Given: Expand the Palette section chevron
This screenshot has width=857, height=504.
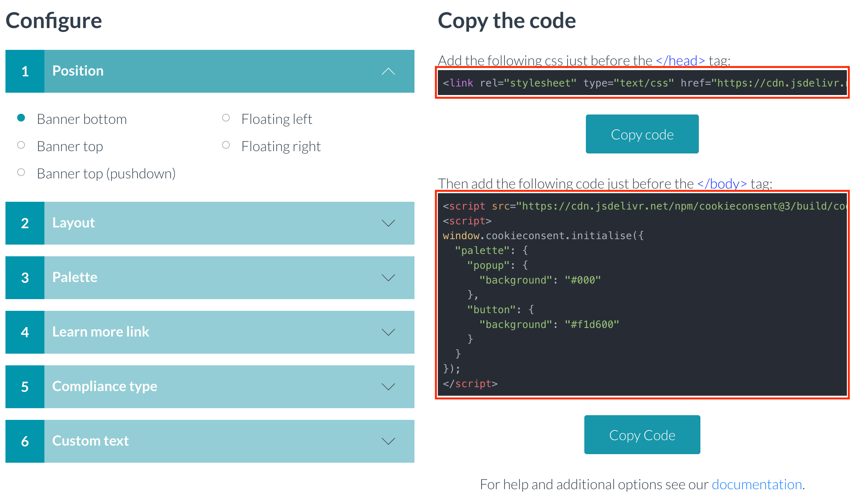Looking at the screenshot, I should tap(388, 278).
